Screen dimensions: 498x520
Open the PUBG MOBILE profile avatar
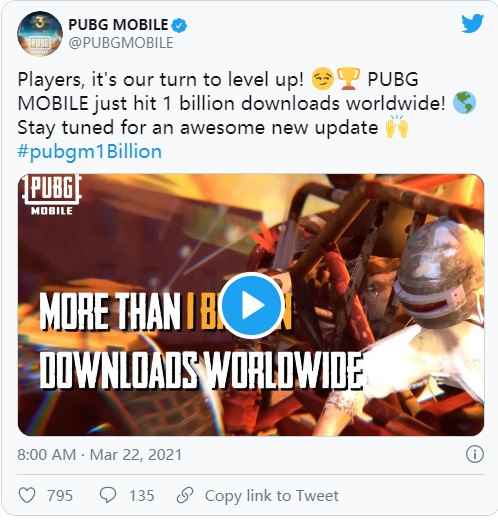pyautogui.click(x=40, y=33)
